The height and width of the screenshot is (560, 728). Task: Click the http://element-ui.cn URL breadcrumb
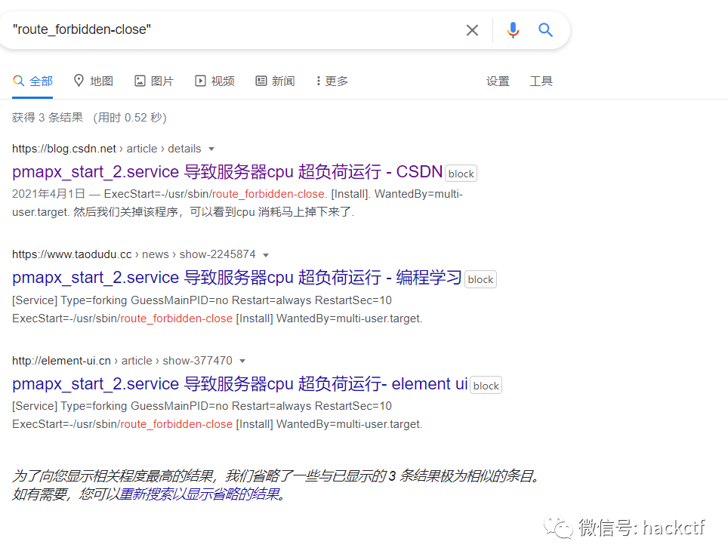click(x=122, y=361)
